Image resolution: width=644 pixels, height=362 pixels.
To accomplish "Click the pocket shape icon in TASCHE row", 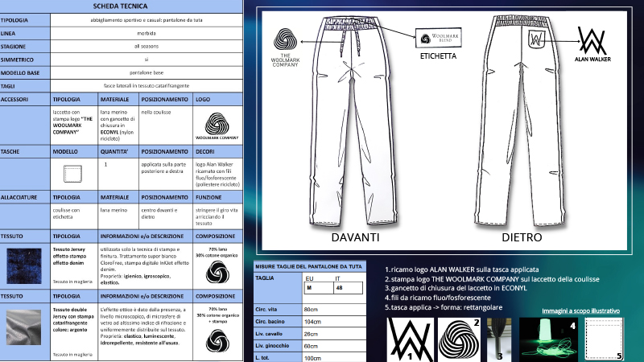I will tap(72, 174).
